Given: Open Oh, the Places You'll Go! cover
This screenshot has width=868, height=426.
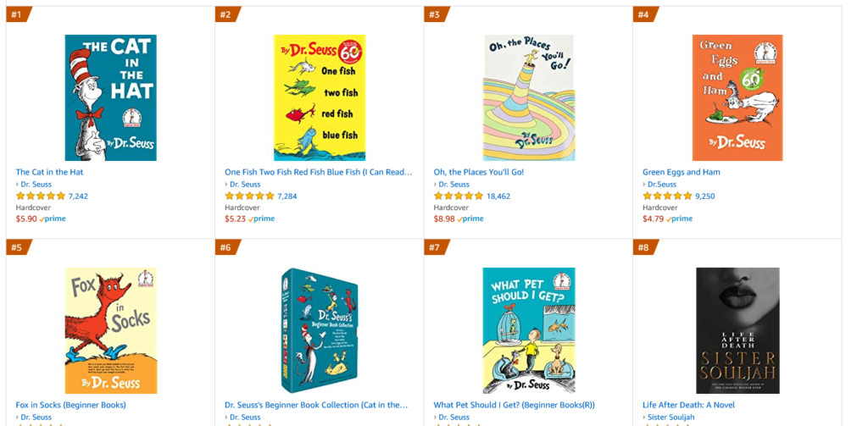Looking at the screenshot, I should coord(529,97).
